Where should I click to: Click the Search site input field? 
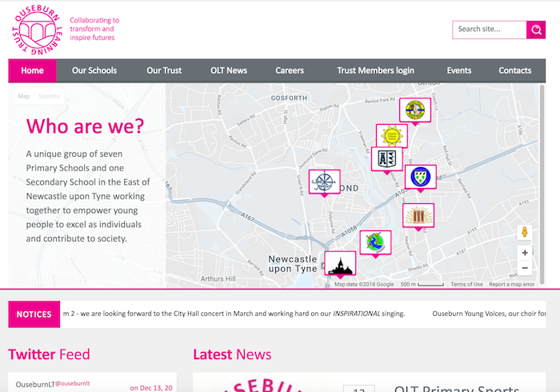(489, 30)
